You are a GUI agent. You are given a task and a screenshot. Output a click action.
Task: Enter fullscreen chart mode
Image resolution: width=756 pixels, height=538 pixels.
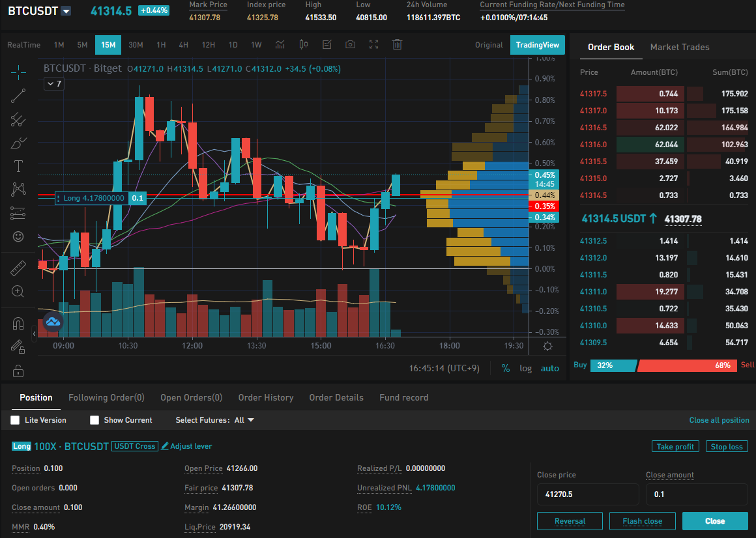(x=373, y=45)
